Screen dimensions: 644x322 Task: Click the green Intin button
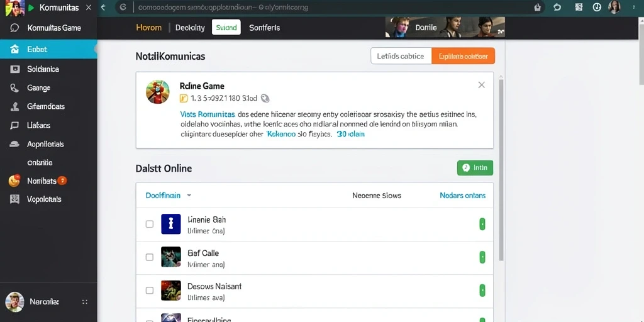pyautogui.click(x=475, y=167)
